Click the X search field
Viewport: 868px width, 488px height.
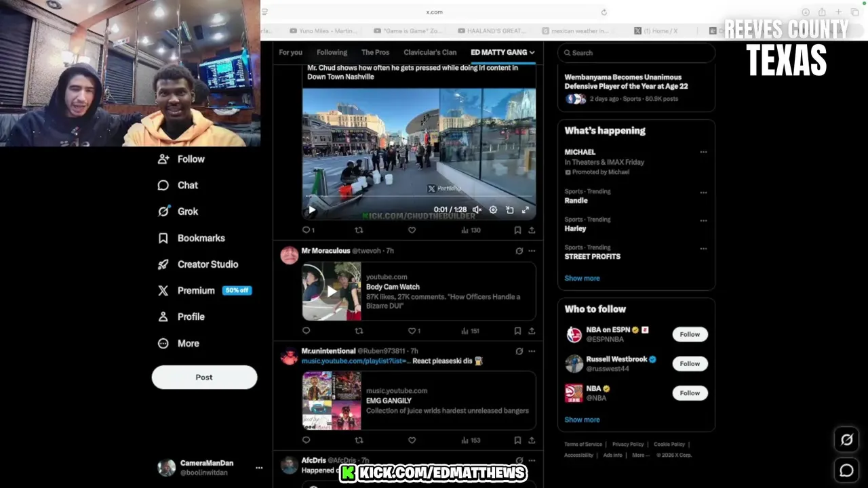[636, 53]
